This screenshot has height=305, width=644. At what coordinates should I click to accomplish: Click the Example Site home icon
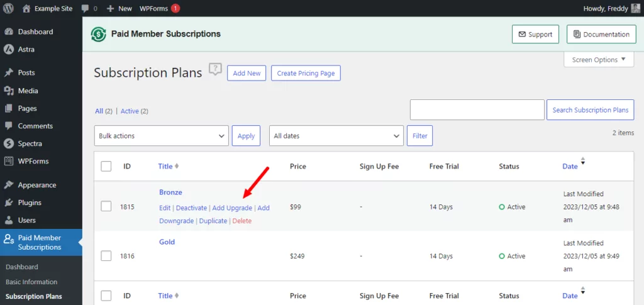pyautogui.click(x=26, y=8)
